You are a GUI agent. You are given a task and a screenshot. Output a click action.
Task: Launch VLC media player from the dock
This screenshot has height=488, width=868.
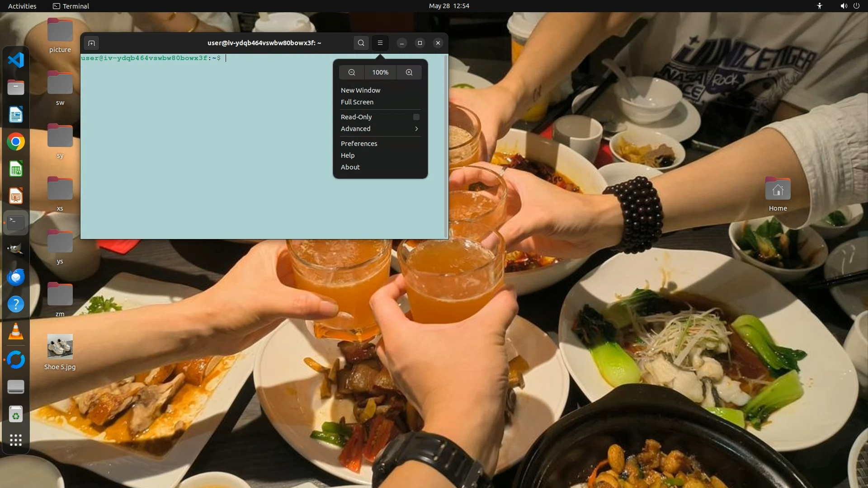pyautogui.click(x=16, y=332)
